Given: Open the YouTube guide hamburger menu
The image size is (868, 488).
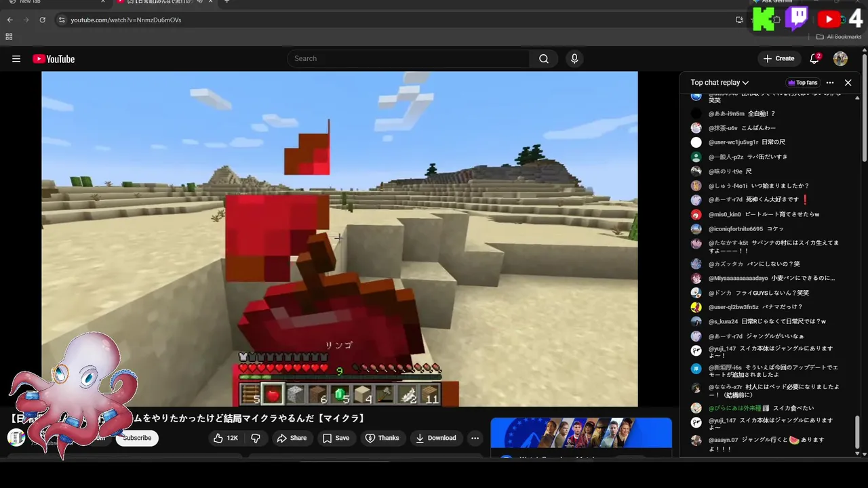Looking at the screenshot, I should coord(16,59).
